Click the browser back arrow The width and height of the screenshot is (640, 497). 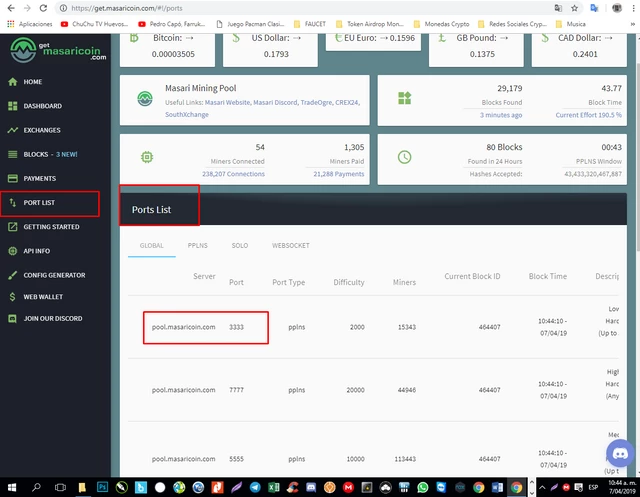click(11, 8)
